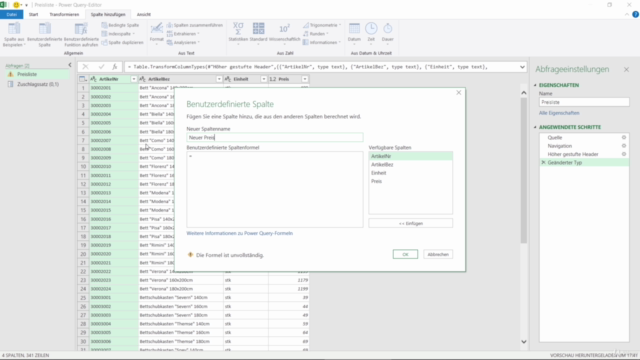Open settings gear for Navigation step

(624, 146)
